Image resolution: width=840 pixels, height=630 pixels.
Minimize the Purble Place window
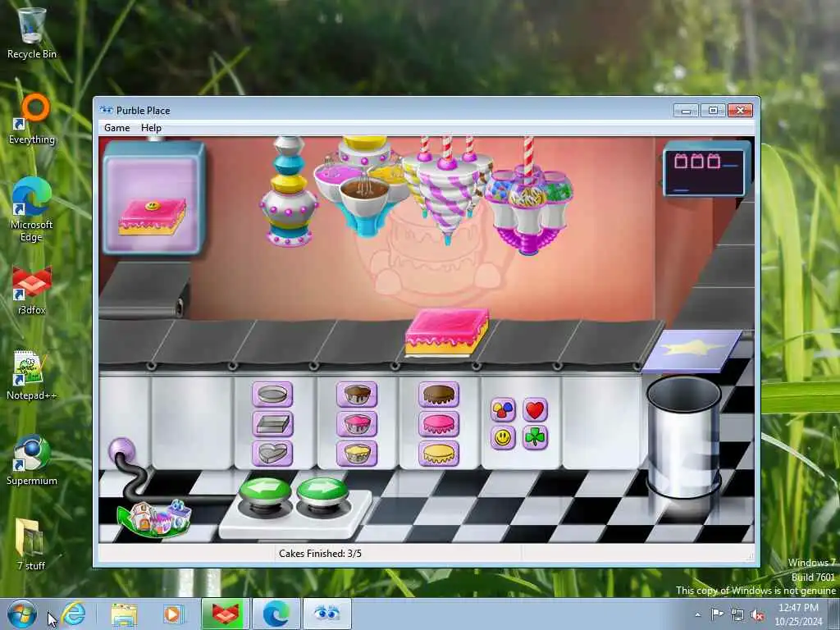[x=687, y=111]
